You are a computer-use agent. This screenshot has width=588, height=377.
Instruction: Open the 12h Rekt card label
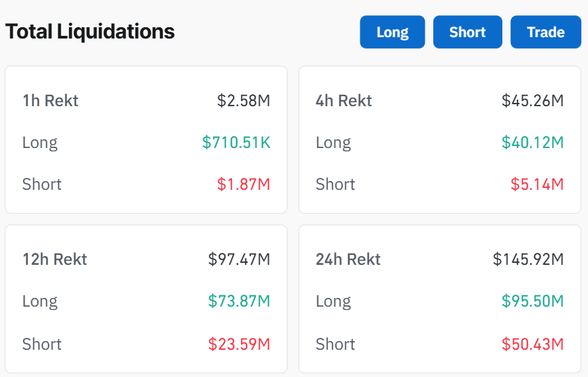click(54, 260)
